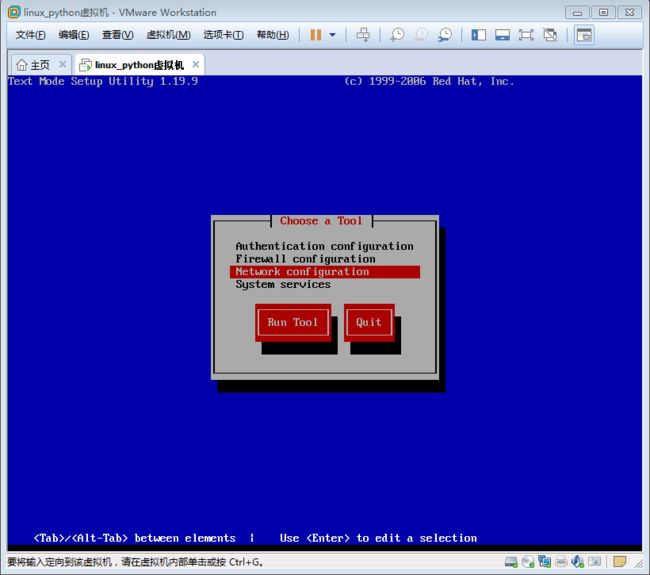The image size is (650, 575).
Task: Close the 主页 tab
Action: [x=62, y=64]
